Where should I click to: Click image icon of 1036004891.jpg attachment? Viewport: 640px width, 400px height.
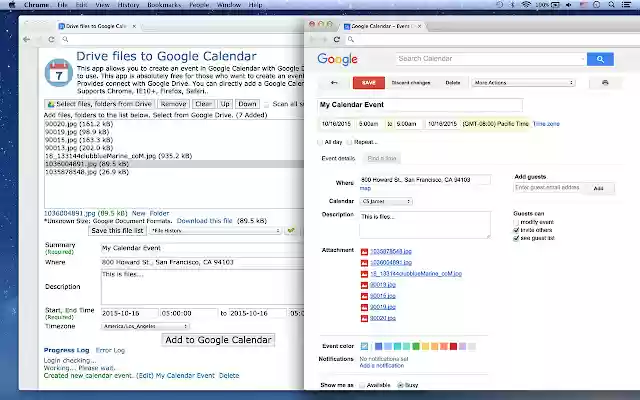[364, 263]
